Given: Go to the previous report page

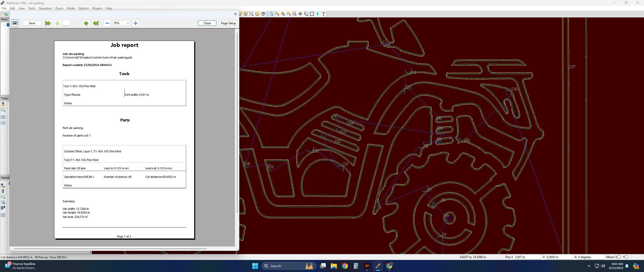Looking at the screenshot, I should coord(57,23).
